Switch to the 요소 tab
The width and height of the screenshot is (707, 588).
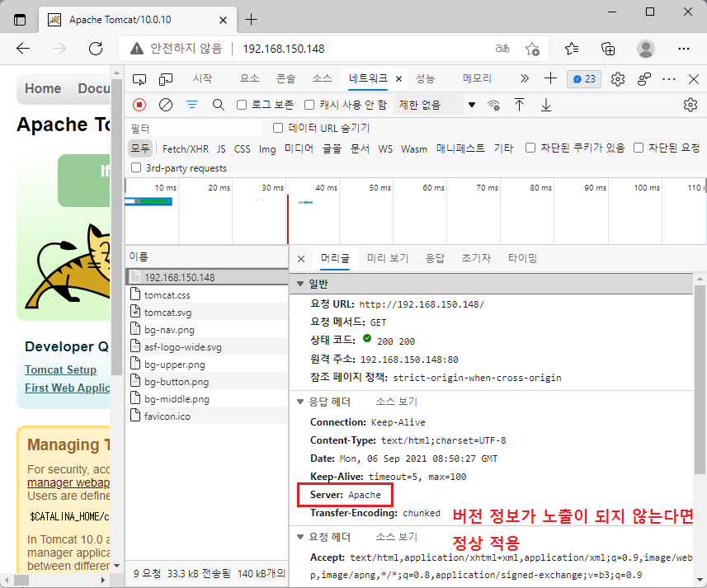tap(249, 78)
